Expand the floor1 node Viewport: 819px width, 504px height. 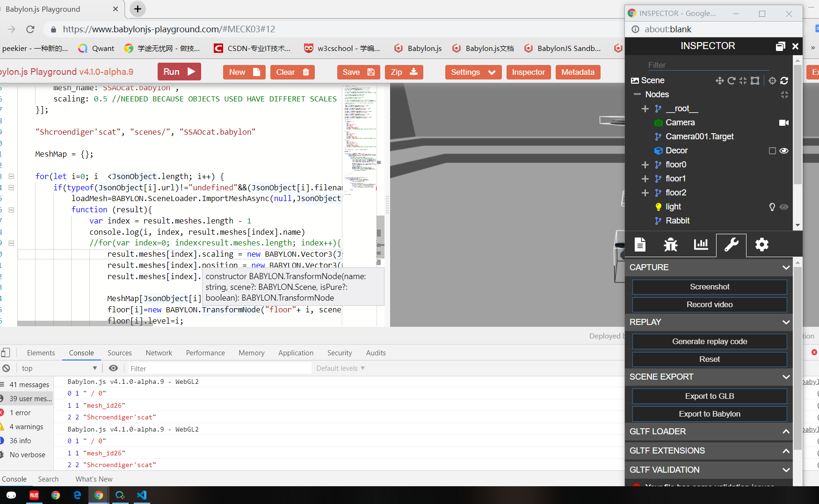(645, 179)
